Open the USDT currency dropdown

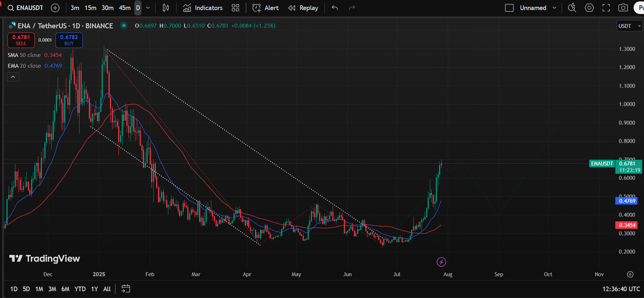pyautogui.click(x=630, y=26)
